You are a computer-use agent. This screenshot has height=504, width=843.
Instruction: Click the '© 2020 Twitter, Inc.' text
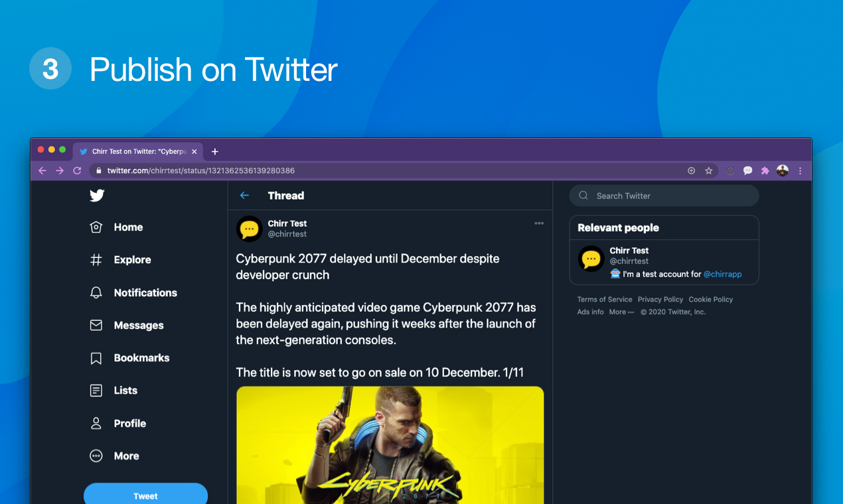tap(673, 312)
